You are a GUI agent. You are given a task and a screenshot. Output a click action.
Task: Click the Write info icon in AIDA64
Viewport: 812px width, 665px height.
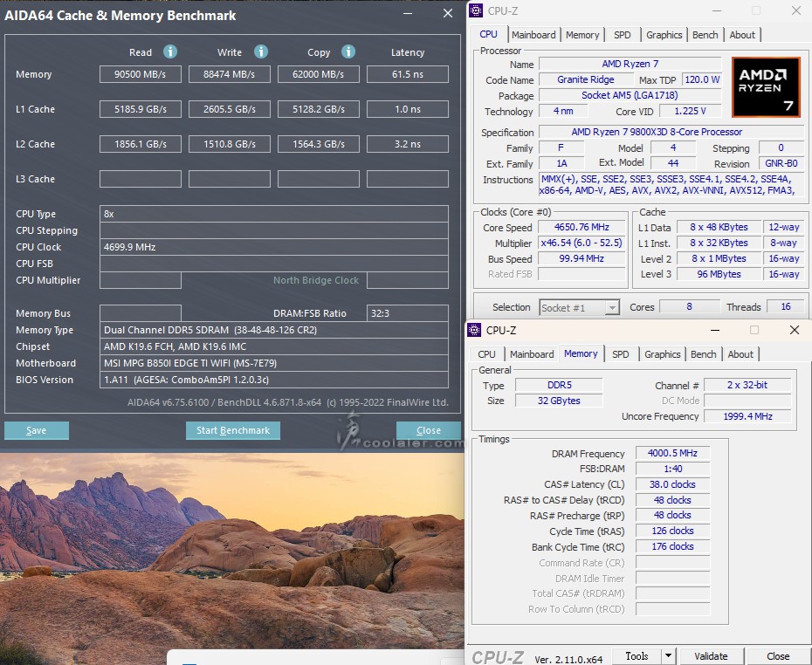click(x=260, y=51)
